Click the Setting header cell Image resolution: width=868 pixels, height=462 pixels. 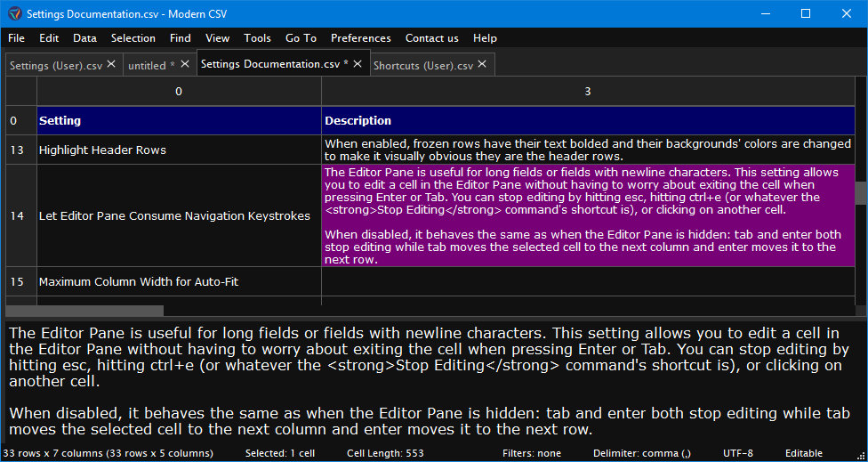[179, 121]
